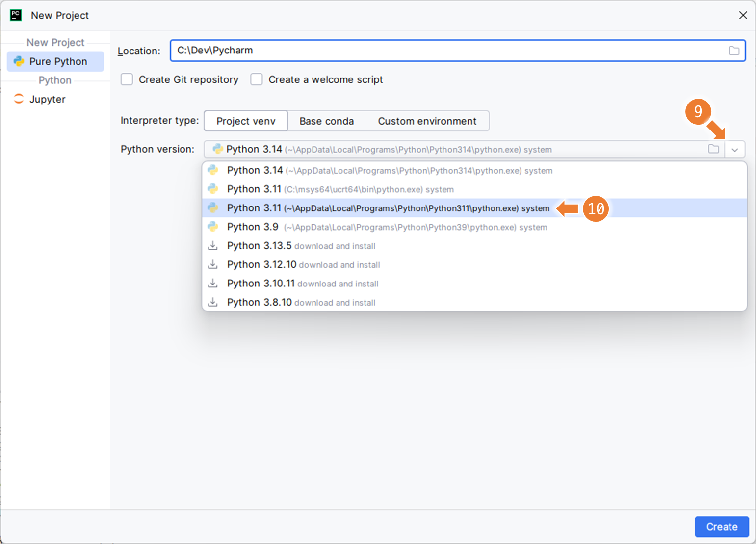756x544 pixels.
Task: Click Python icon of msys64 Python 3.11 entry
Action: [x=213, y=189]
